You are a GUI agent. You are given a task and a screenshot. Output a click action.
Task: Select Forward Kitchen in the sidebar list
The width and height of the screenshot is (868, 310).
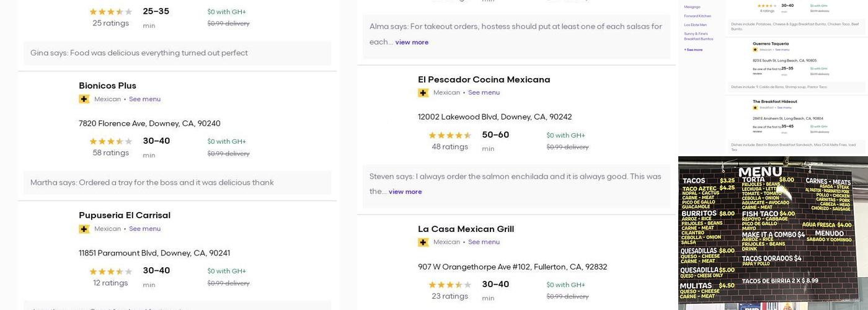tap(697, 15)
